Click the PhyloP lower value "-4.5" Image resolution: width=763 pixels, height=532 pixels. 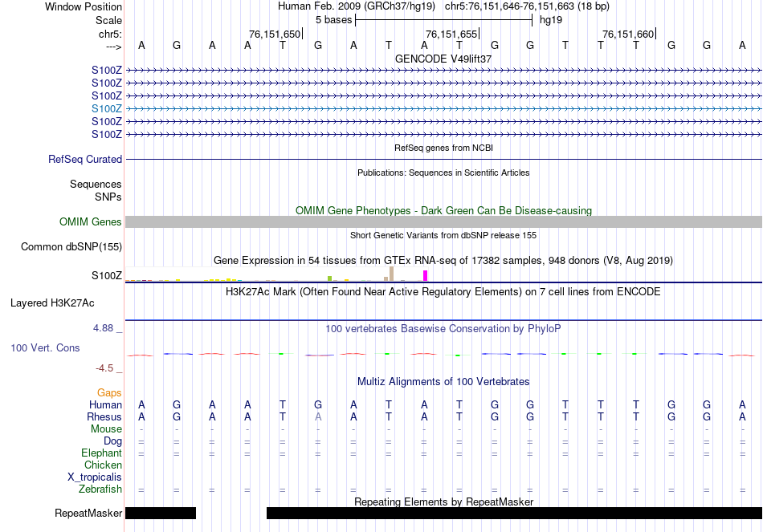click(104, 368)
